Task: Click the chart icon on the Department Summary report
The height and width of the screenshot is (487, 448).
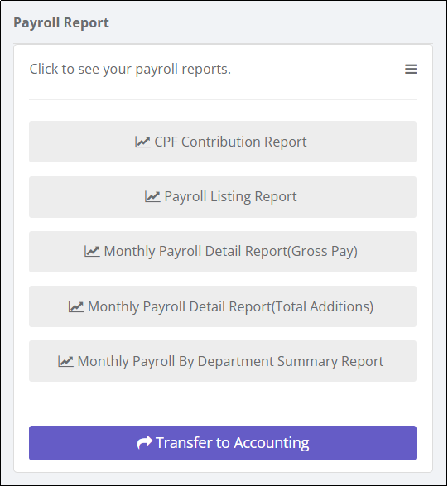Action: coord(65,361)
